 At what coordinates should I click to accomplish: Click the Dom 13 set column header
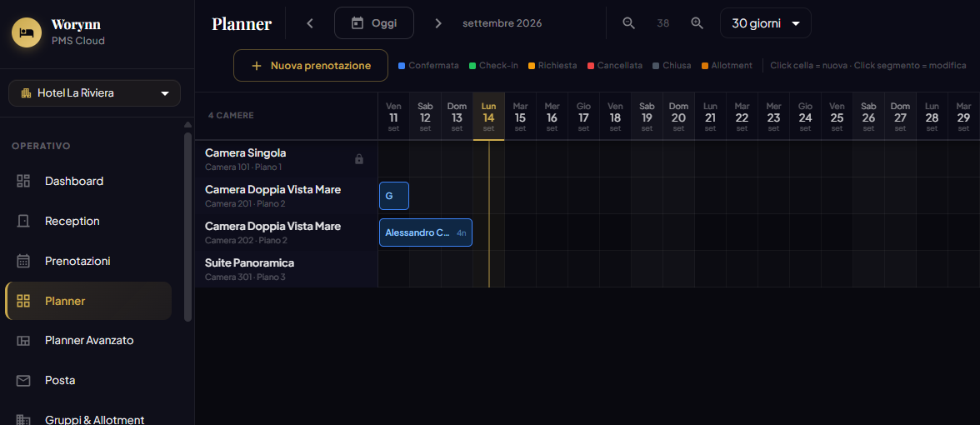(457, 117)
